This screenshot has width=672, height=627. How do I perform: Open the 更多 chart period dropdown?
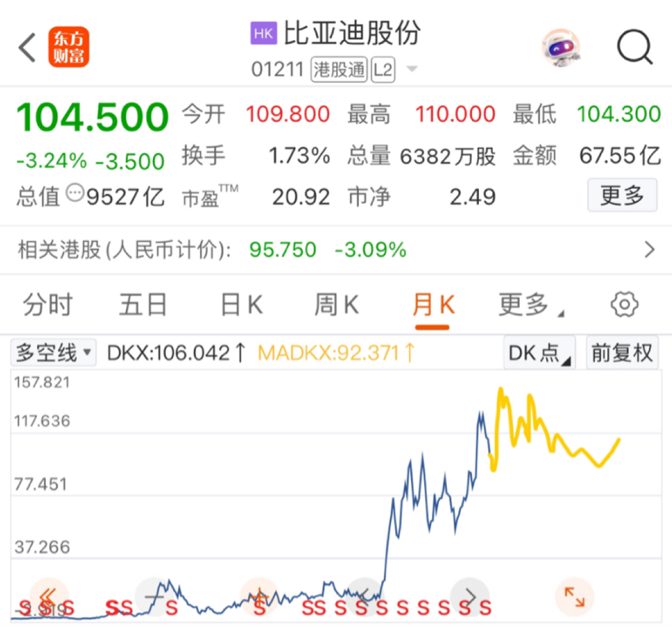532,305
